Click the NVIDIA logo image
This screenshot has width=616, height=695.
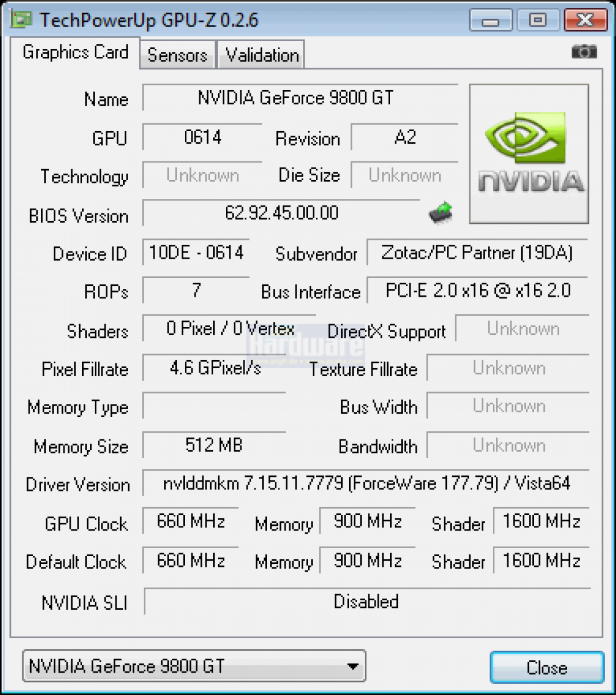[x=529, y=154]
